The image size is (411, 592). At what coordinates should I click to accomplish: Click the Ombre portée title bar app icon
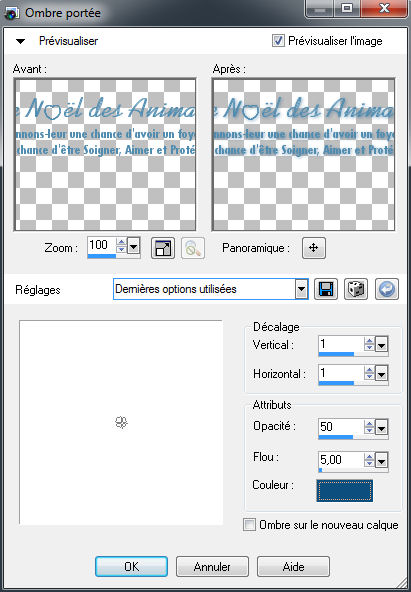[11, 13]
